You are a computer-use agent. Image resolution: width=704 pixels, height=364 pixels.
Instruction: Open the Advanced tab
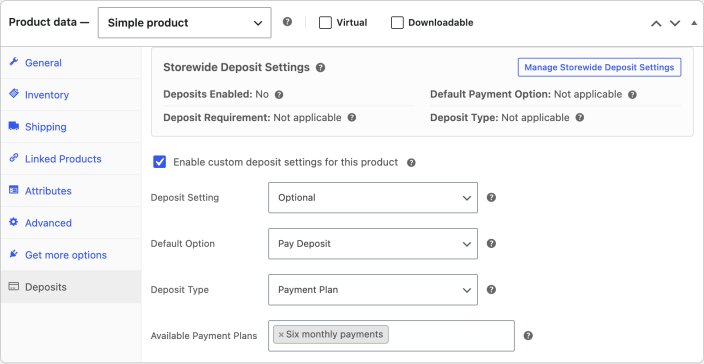(x=71, y=223)
